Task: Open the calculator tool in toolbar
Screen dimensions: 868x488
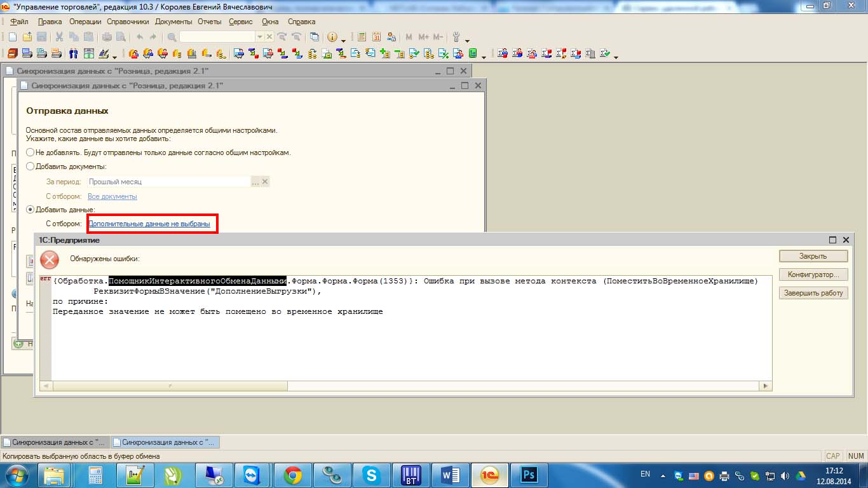Action: coord(362,37)
